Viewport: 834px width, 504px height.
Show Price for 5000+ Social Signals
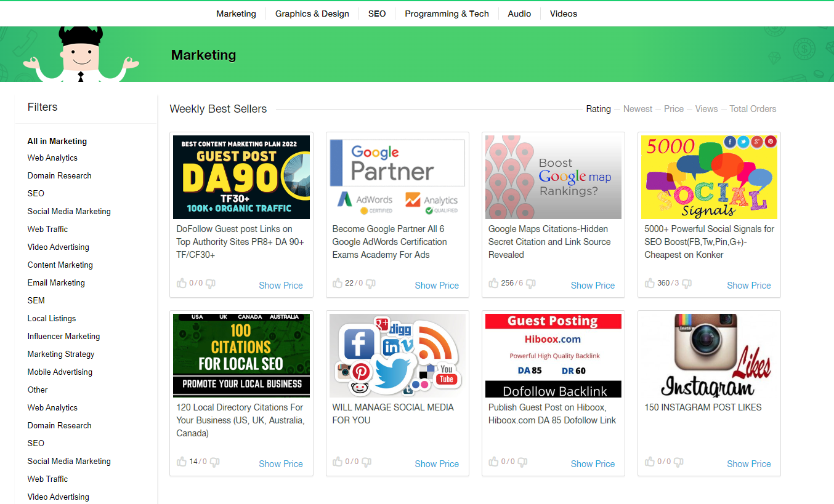tap(749, 286)
